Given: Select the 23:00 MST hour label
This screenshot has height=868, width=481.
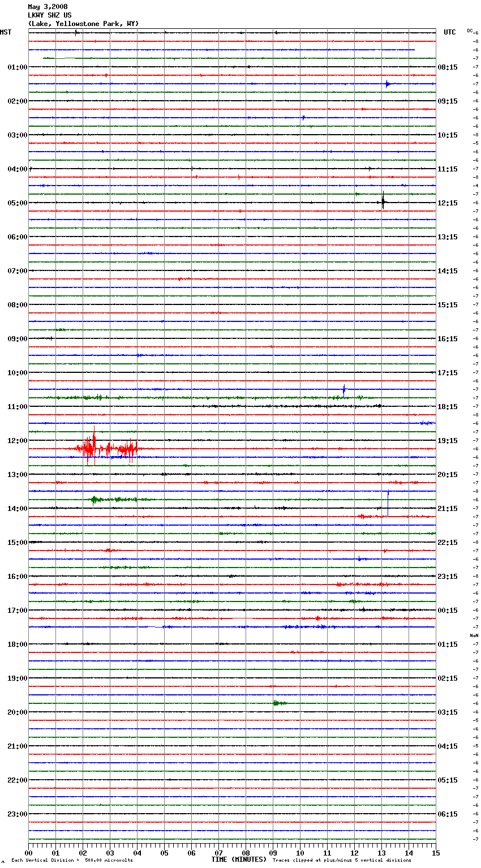Looking at the screenshot, I should pos(18,814).
